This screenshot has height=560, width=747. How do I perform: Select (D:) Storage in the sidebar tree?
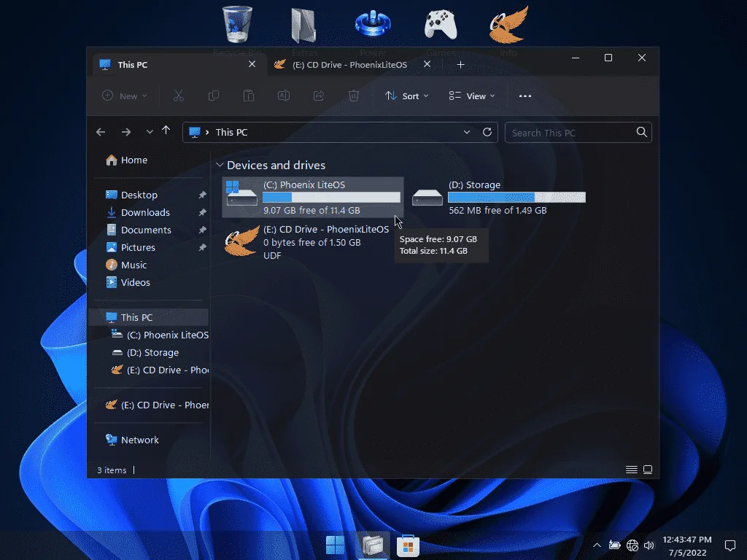(145, 352)
